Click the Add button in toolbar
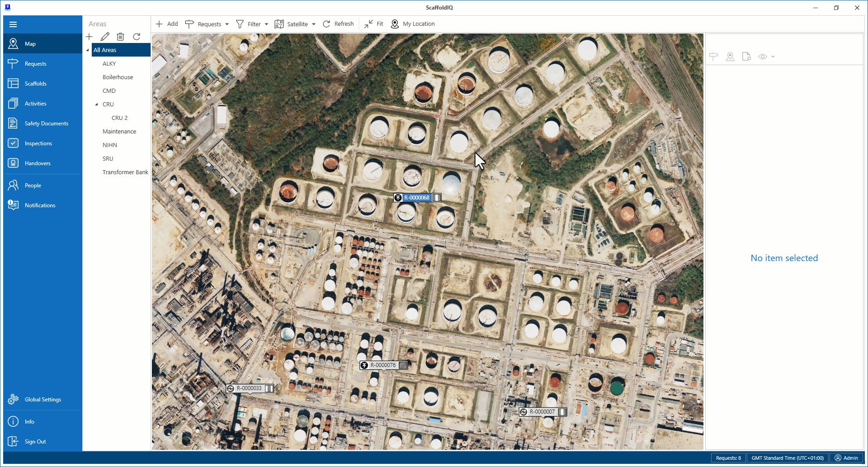The width and height of the screenshot is (868, 467). (x=167, y=24)
